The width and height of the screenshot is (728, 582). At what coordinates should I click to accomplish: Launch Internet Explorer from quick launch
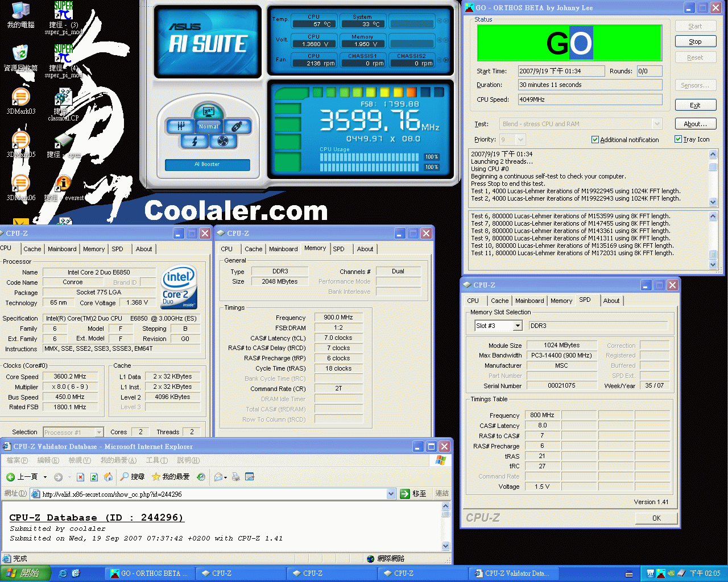click(63, 573)
